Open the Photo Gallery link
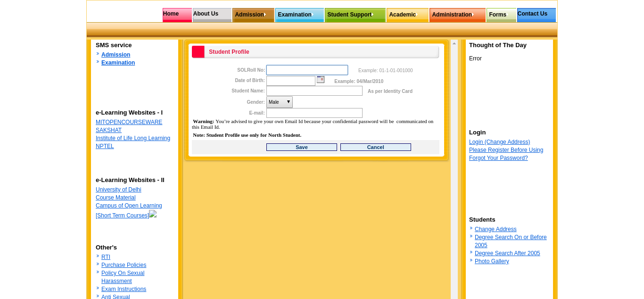 tap(492, 261)
